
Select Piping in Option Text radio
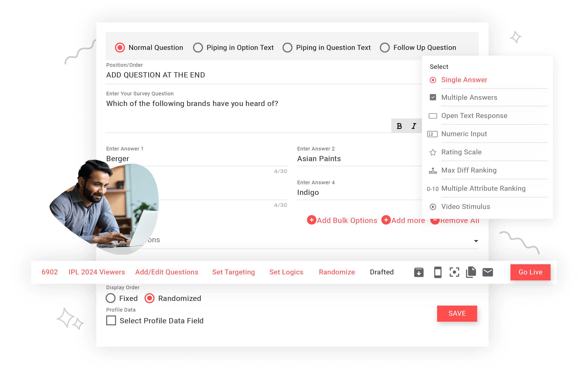pyautogui.click(x=198, y=48)
